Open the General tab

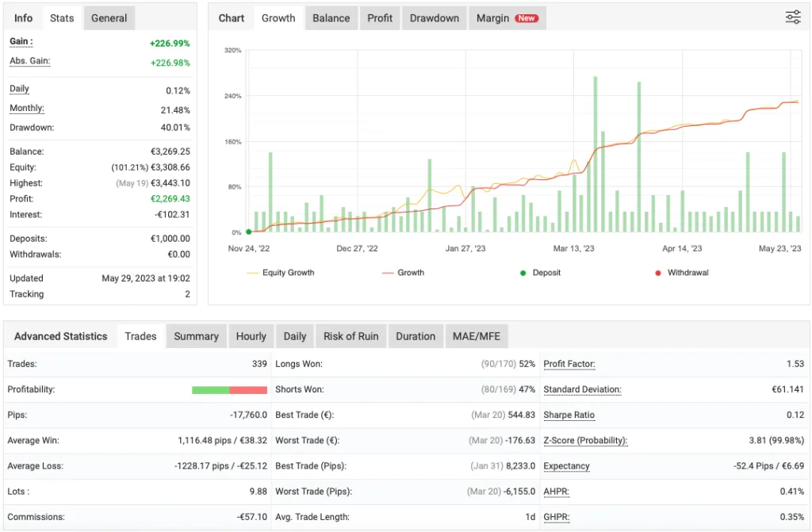(109, 17)
